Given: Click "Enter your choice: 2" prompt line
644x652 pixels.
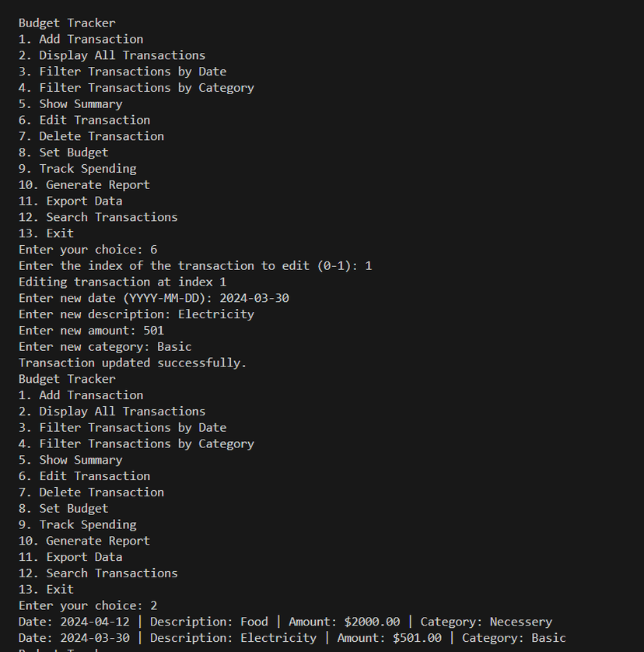Looking at the screenshot, I should click(x=88, y=605).
